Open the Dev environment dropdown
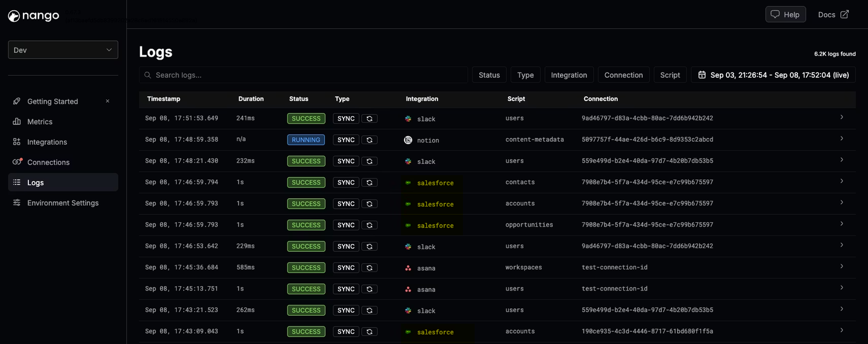The image size is (868, 344). point(63,50)
